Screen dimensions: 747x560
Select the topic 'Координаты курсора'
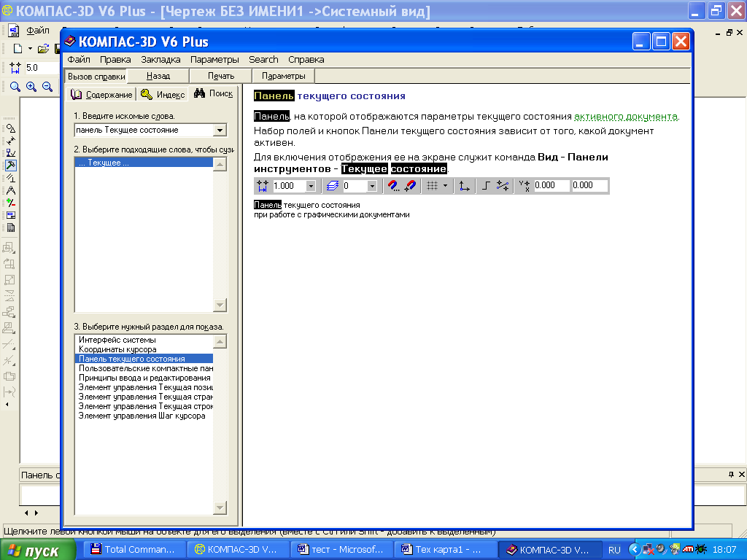pos(144,349)
